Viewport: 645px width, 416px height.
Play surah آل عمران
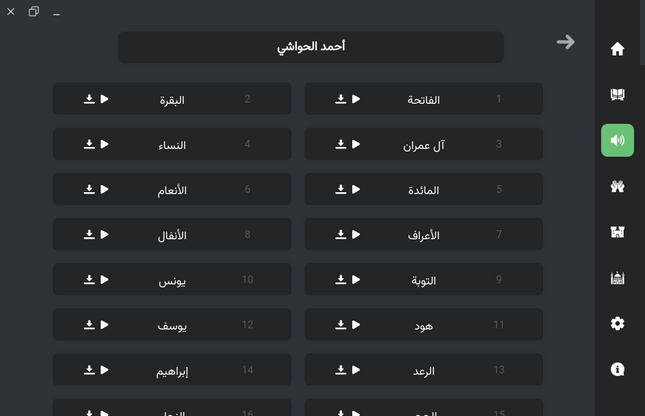(356, 144)
